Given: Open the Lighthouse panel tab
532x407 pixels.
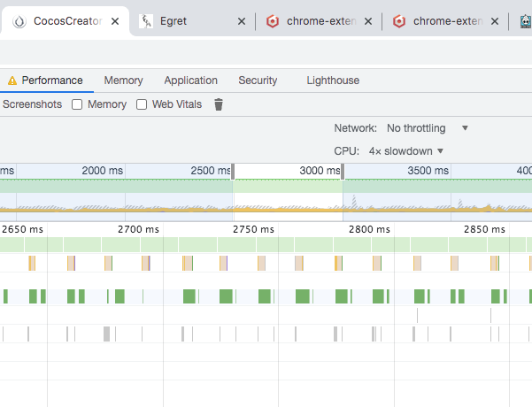Looking at the screenshot, I should pyautogui.click(x=333, y=81).
